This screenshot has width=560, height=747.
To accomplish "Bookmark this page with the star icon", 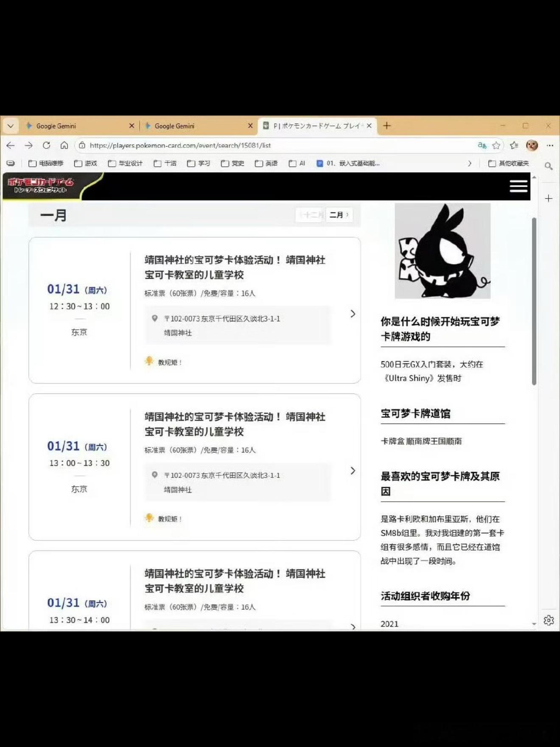I will [496, 145].
